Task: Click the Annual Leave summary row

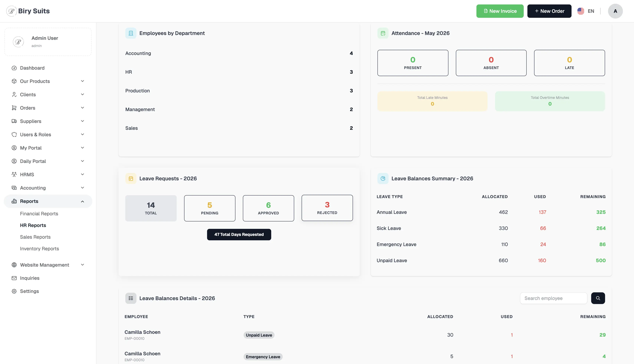Action: click(491, 212)
